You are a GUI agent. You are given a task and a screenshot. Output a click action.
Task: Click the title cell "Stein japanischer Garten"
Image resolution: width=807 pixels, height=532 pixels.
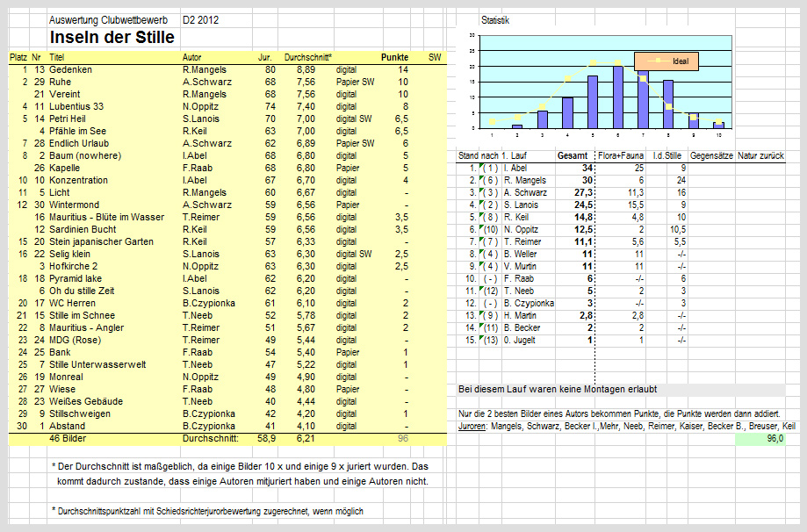pyautogui.click(x=101, y=241)
